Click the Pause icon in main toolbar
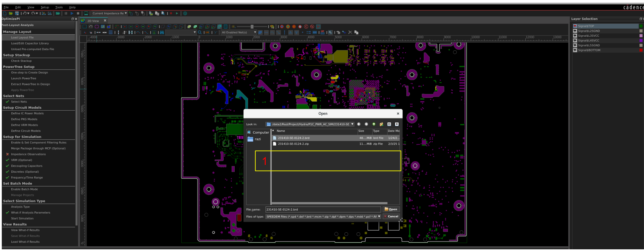This screenshot has height=252, width=644. (66, 13)
